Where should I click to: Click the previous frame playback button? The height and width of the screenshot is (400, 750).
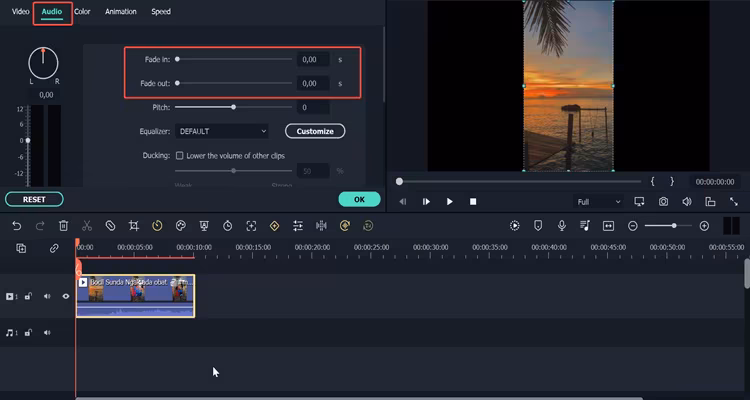[403, 202]
